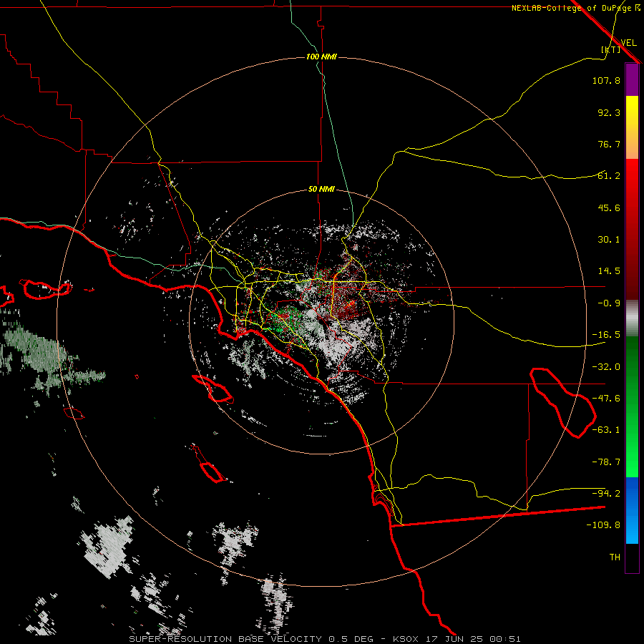
Task: Click the -16.5 legend value
Action: click(x=606, y=335)
